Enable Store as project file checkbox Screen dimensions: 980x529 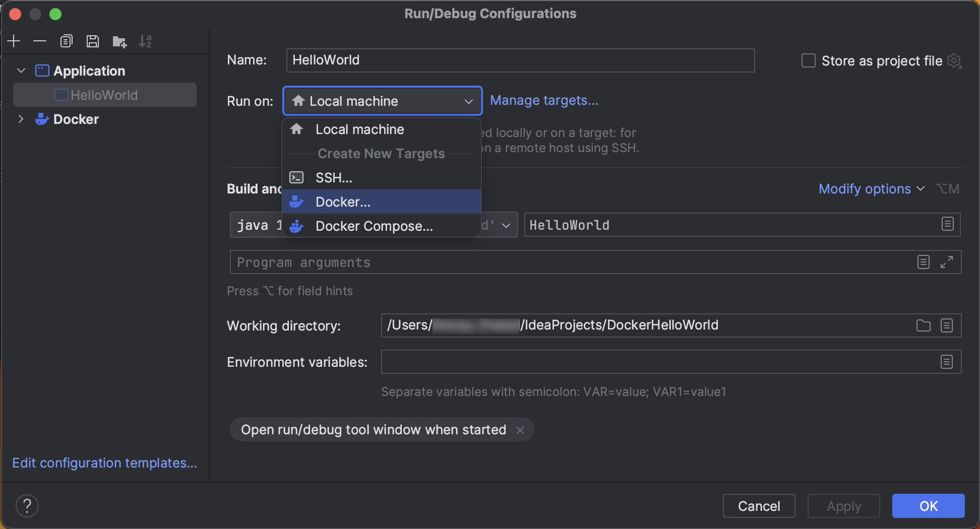coord(809,60)
